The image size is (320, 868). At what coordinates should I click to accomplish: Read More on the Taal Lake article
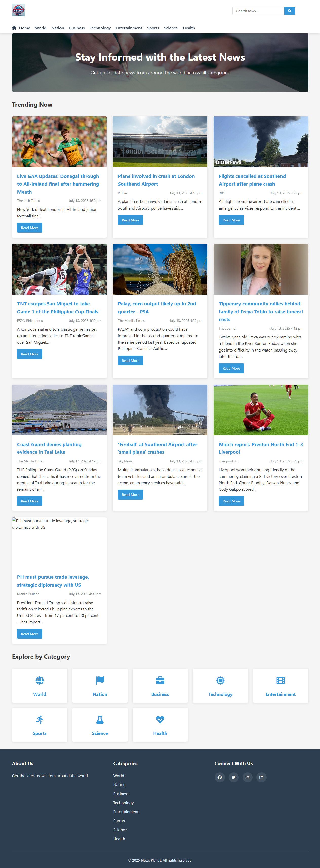coord(30,501)
